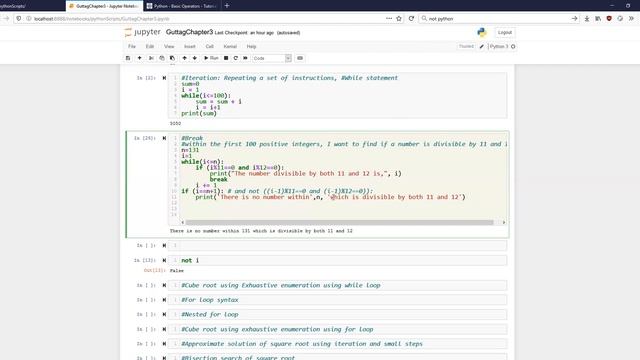Click the break statement line
Viewport: 640px width, 360px height.
tap(218, 179)
